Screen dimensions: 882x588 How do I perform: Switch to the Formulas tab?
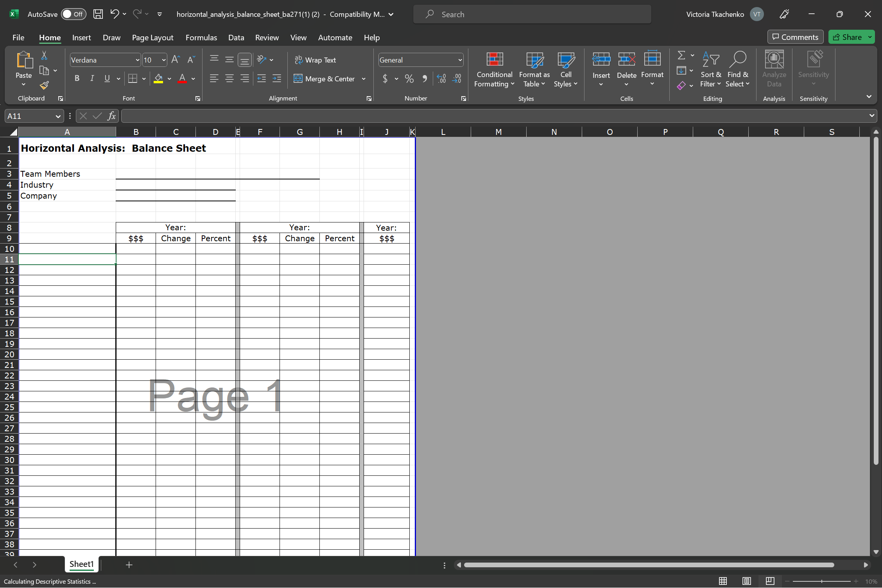201,38
